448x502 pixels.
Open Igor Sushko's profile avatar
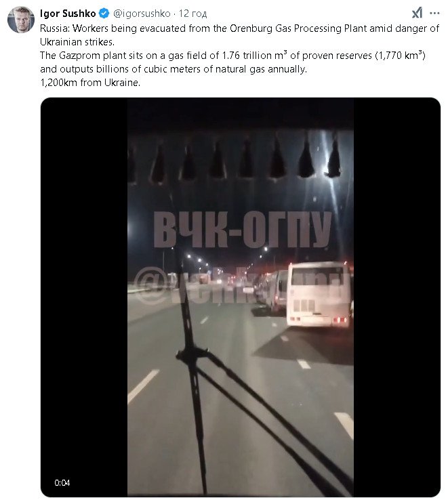21,19
